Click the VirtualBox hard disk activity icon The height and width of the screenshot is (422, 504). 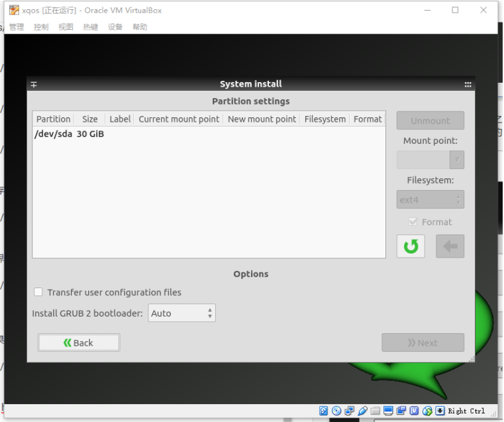click(323, 411)
